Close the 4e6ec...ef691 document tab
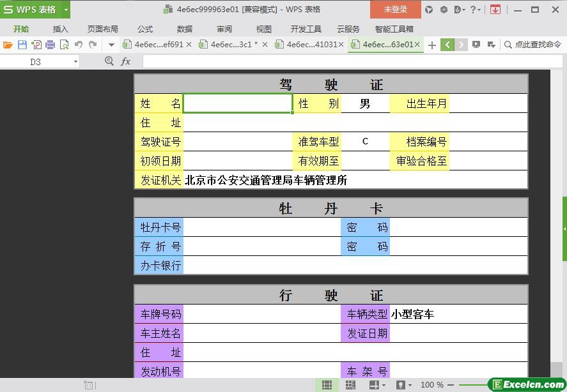The image size is (567, 392). tap(190, 45)
